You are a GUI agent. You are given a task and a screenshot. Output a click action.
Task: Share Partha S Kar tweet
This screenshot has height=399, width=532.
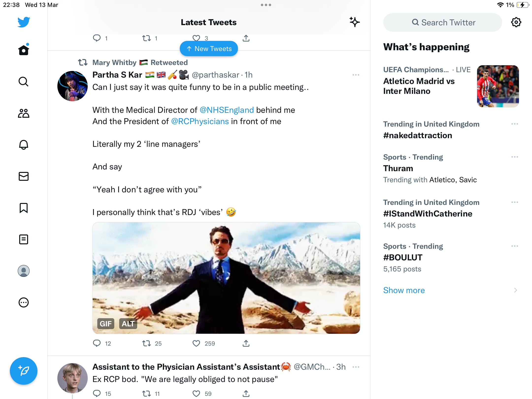246,343
